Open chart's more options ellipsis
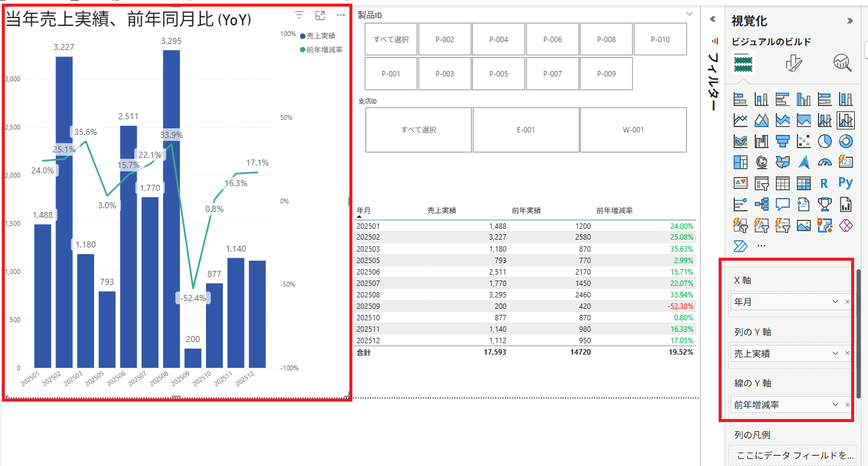868x466 pixels. click(x=341, y=15)
